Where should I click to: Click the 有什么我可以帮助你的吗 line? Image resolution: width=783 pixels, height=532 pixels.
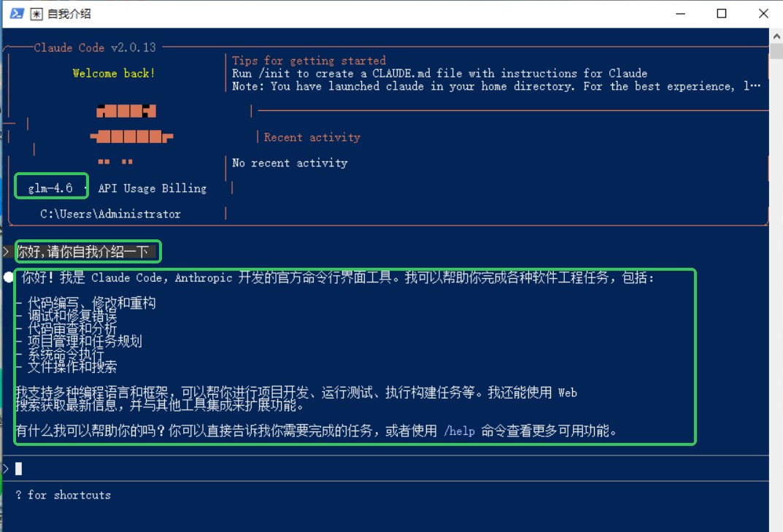pyautogui.click(x=317, y=431)
